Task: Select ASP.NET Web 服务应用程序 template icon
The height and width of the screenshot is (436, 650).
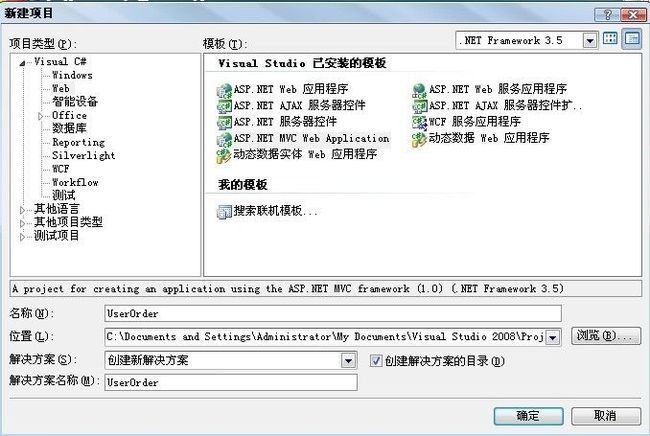Action: 419,90
